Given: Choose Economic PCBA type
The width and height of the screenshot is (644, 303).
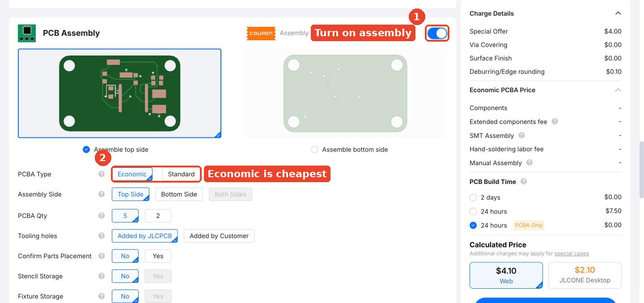Looking at the screenshot, I should (x=132, y=174).
